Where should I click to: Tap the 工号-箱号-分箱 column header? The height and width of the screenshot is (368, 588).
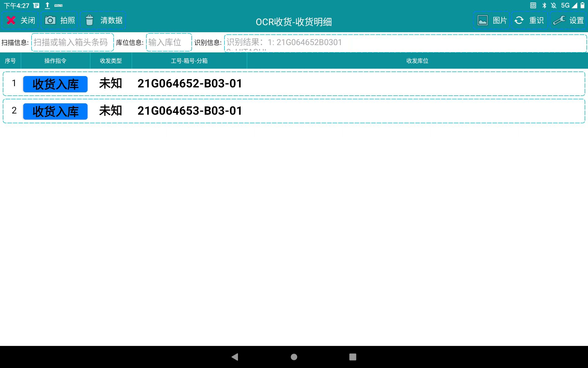pos(189,61)
